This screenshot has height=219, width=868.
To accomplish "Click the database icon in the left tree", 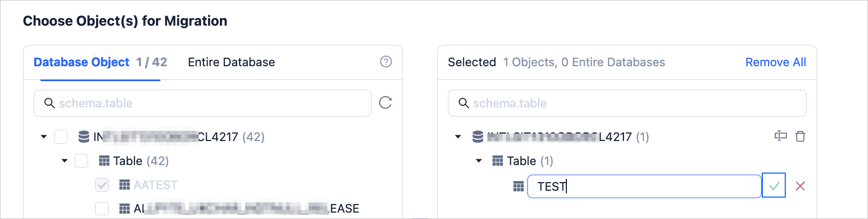I will pos(84,137).
